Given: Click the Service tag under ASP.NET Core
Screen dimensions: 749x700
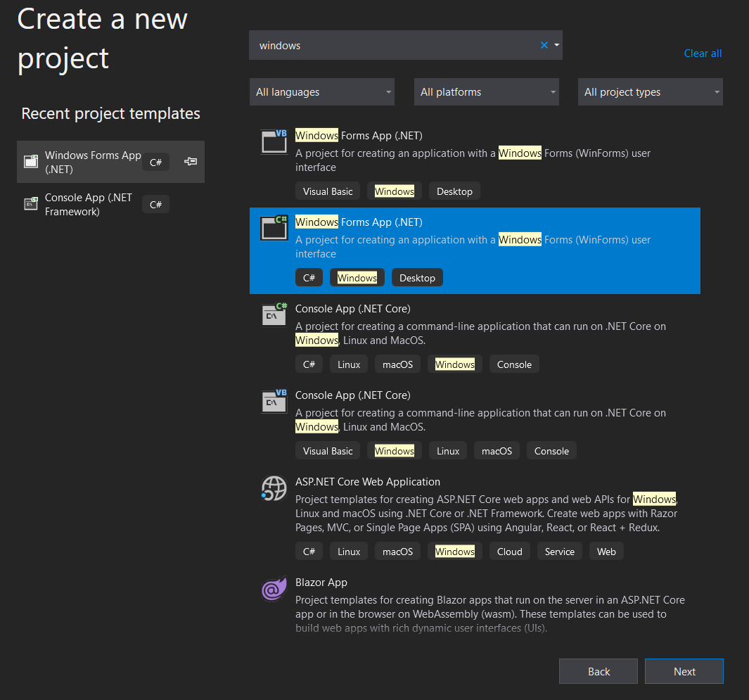Looking at the screenshot, I should pyautogui.click(x=560, y=552).
